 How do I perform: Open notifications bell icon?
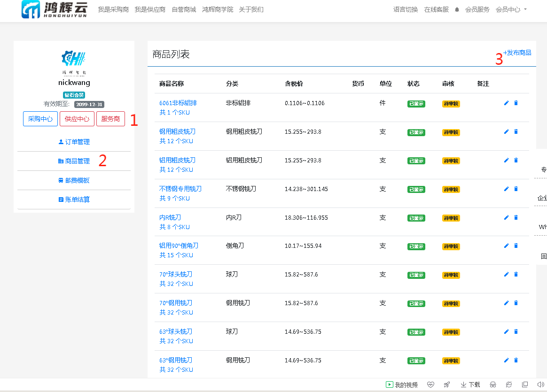(x=457, y=10)
